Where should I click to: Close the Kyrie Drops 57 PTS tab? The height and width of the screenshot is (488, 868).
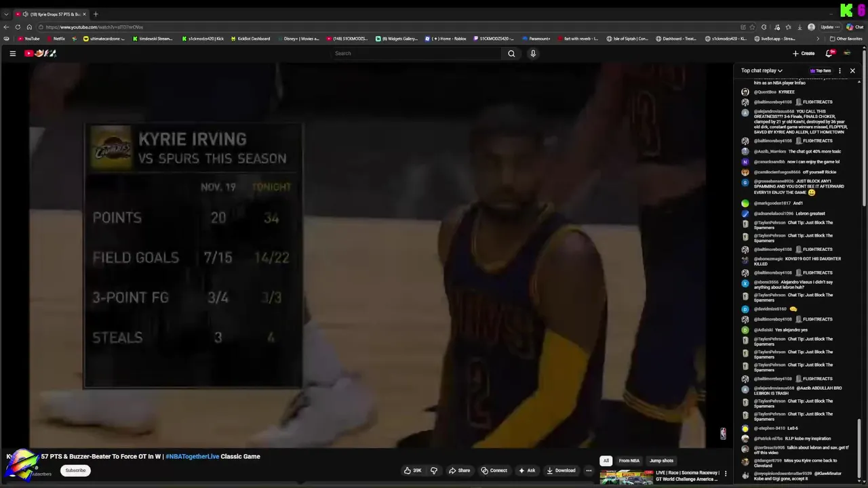click(x=83, y=14)
